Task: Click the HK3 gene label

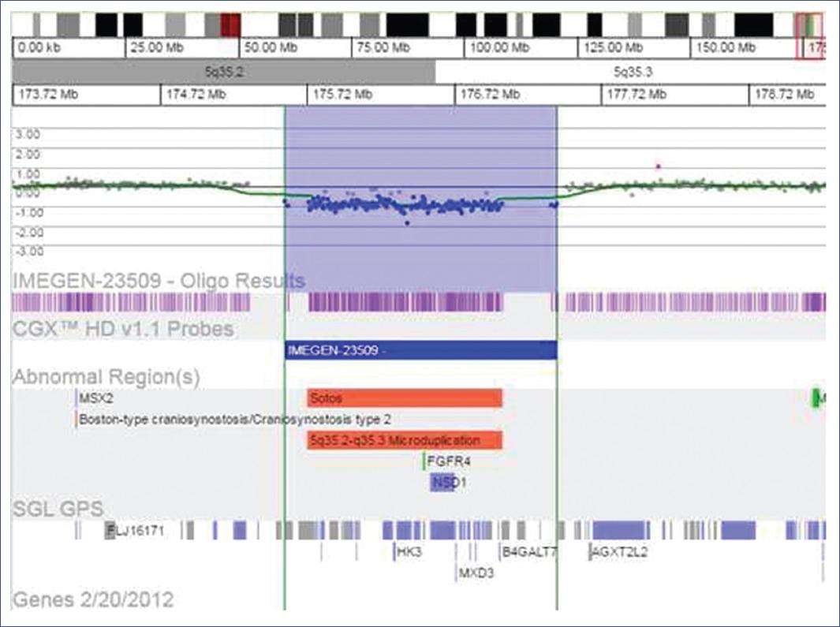Action: 409,552
